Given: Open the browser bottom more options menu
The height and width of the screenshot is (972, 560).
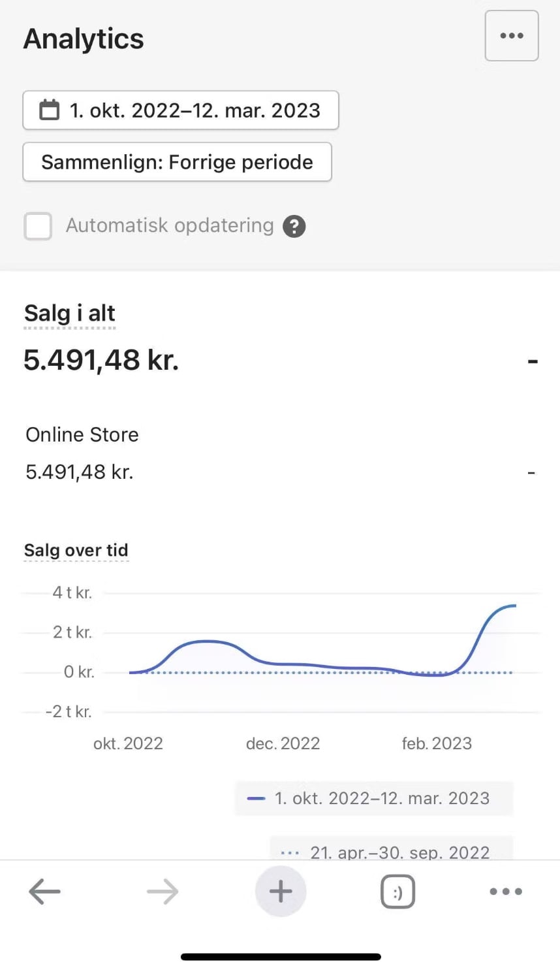Looking at the screenshot, I should coord(506,891).
